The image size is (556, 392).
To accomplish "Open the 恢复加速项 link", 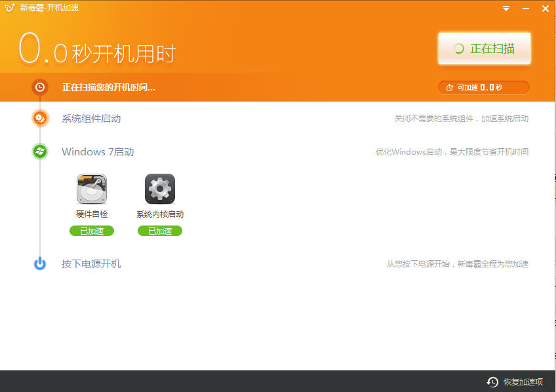I will [523, 382].
